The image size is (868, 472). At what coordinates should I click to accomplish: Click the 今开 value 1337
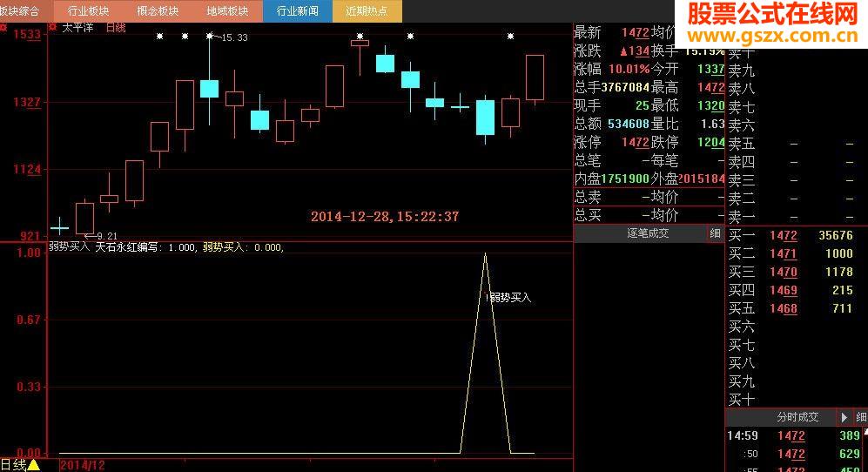tap(710, 70)
